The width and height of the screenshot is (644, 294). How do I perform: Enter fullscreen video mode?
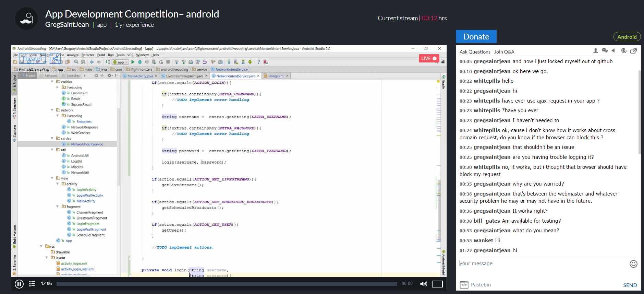pos(437,284)
